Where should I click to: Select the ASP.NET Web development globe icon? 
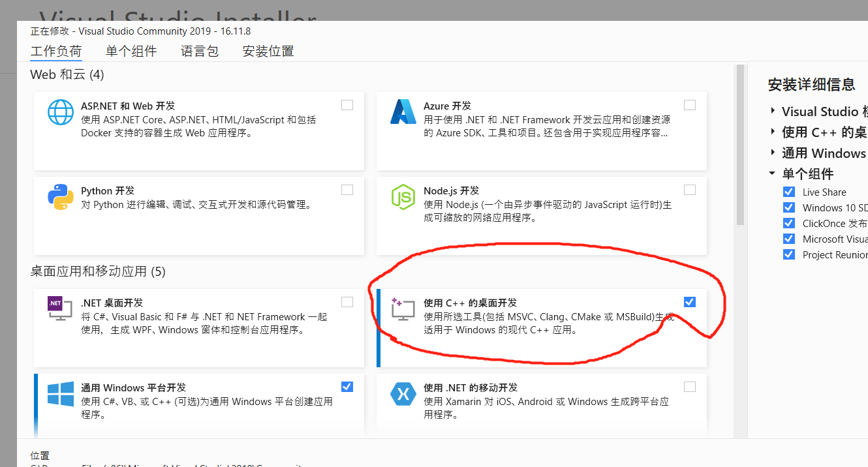60,112
